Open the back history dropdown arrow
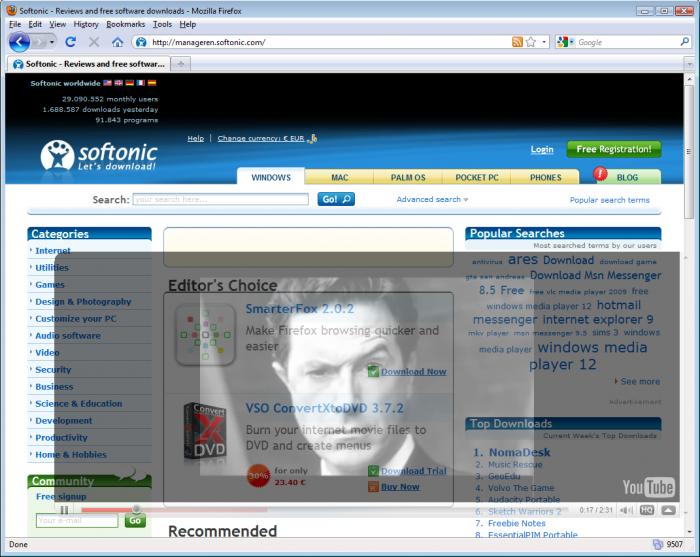The height and width of the screenshot is (557, 700). coord(52,42)
